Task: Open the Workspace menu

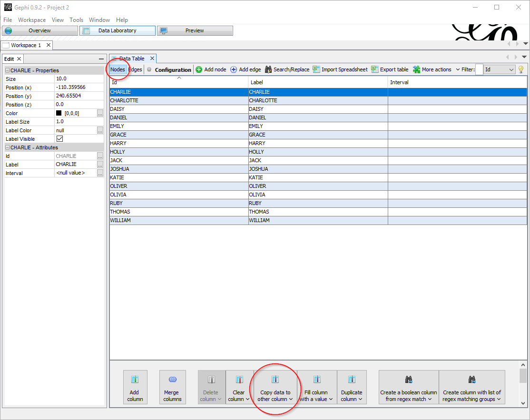Action: (32, 20)
